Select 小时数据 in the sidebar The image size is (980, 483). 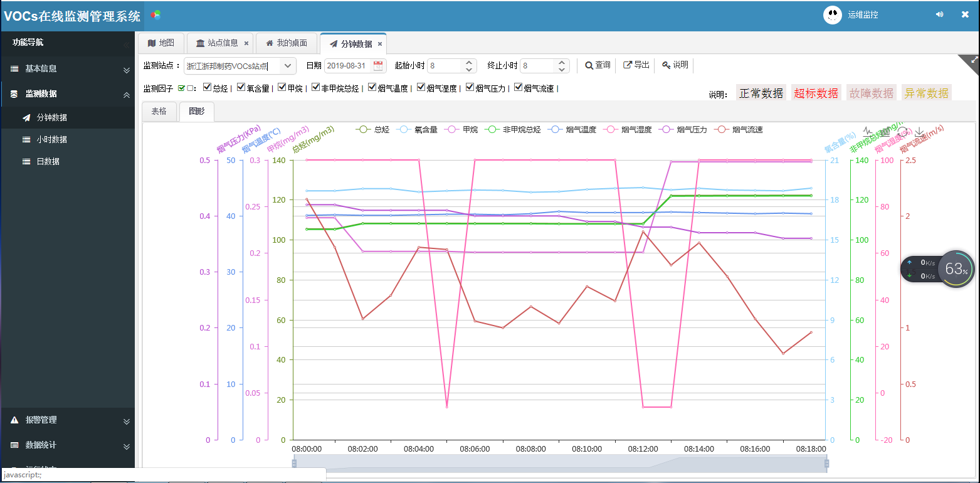pos(52,139)
